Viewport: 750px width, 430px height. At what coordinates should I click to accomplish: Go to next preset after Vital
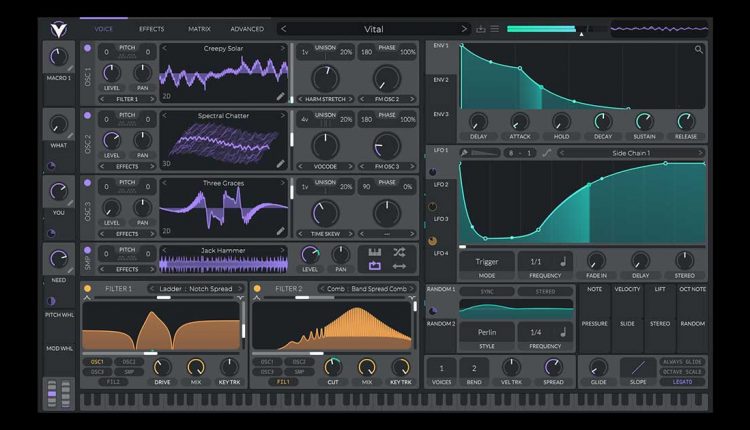tap(463, 29)
